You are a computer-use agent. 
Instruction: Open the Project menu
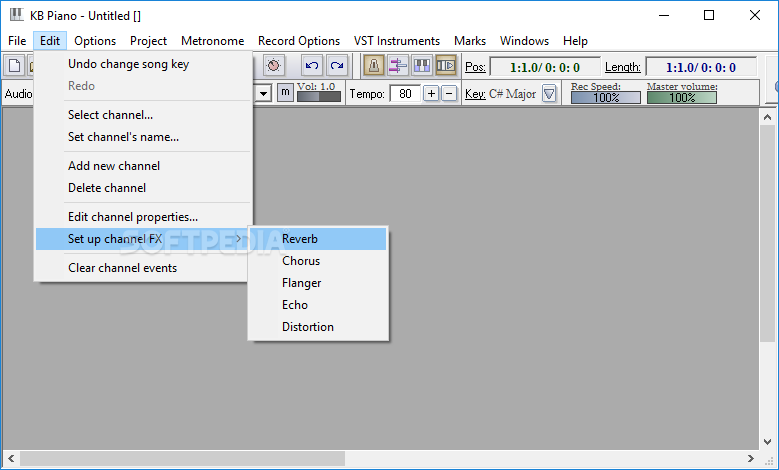click(x=148, y=41)
